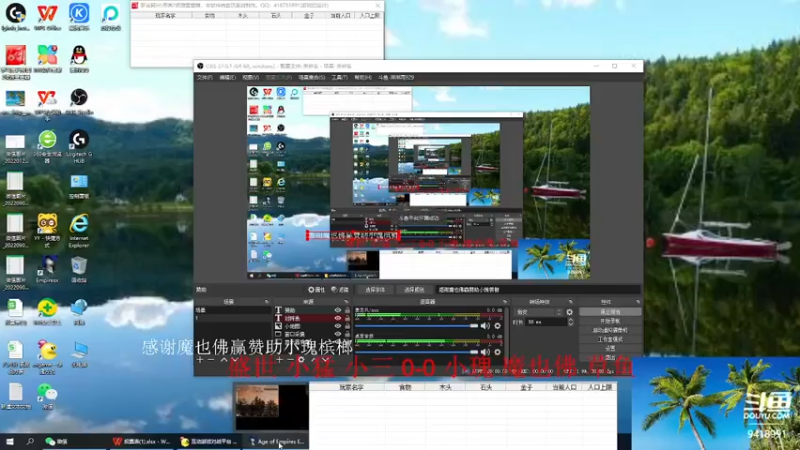Click Select Color button 选择颜色
The image size is (800, 450).
[x=414, y=290]
